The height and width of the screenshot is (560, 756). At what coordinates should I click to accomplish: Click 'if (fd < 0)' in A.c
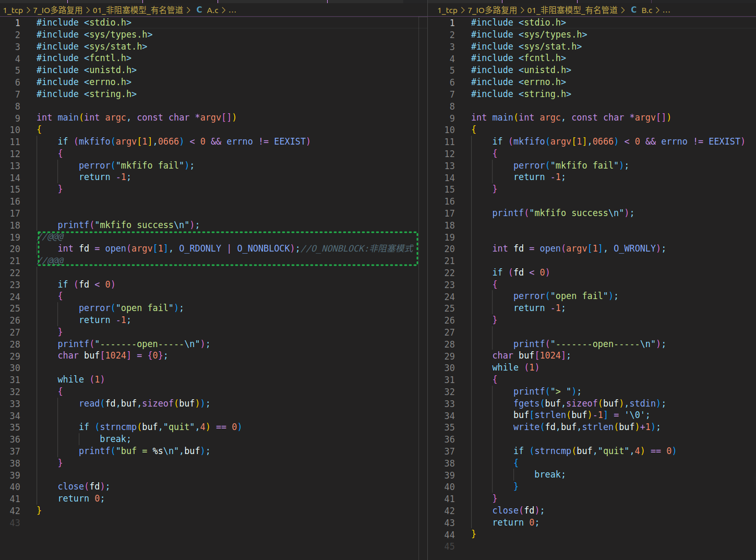point(87,284)
